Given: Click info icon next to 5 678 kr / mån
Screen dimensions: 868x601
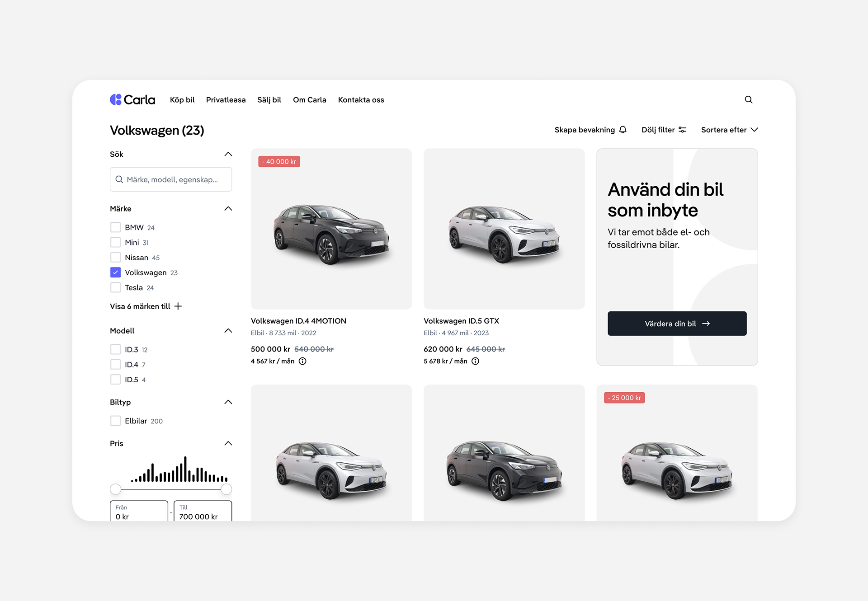Looking at the screenshot, I should (475, 361).
